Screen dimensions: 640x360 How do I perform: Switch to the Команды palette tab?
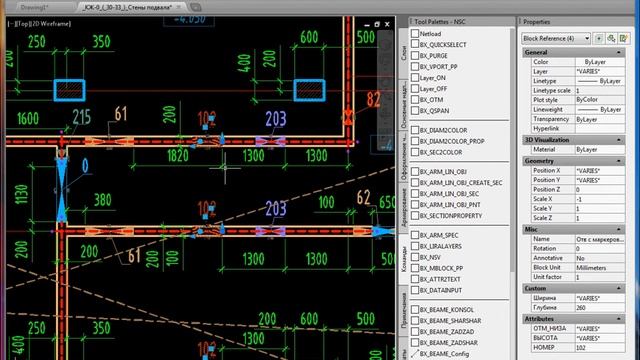pyautogui.click(x=404, y=260)
